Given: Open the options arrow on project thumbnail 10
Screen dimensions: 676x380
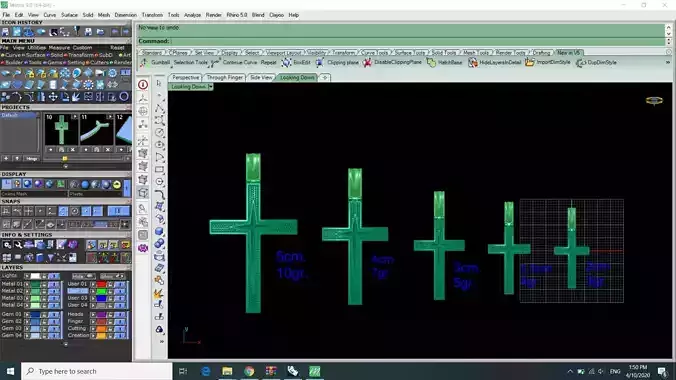Looking at the screenshot, I should [x=74, y=117].
